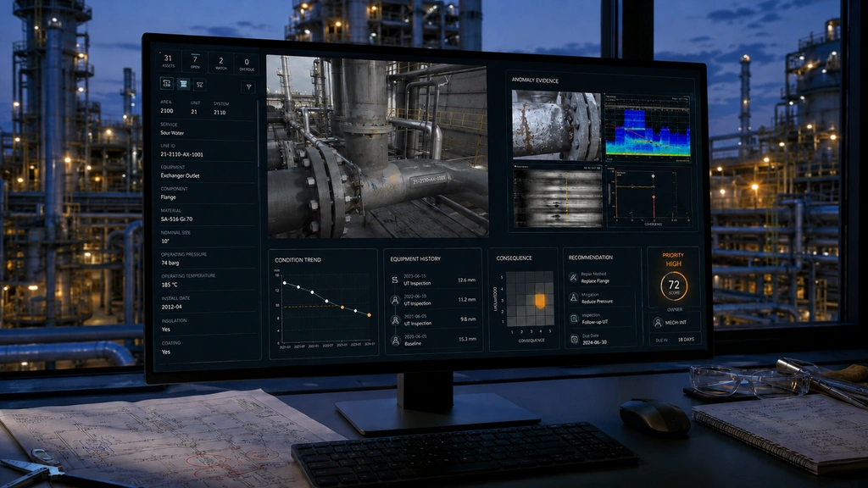Click the Insulation Yes value
Screen dimensions: 868x488
[165, 330]
